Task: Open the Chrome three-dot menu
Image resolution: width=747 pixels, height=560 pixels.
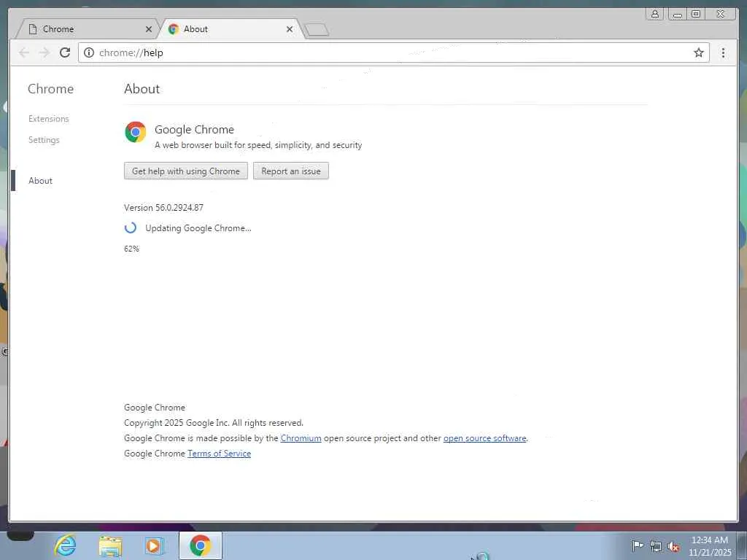Action: click(723, 52)
